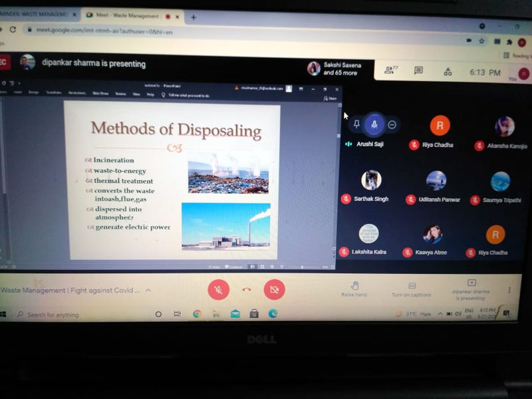Image resolution: width=532 pixels, height=399 pixels.
Task: Turn on the camera in Meet
Action: point(273,289)
